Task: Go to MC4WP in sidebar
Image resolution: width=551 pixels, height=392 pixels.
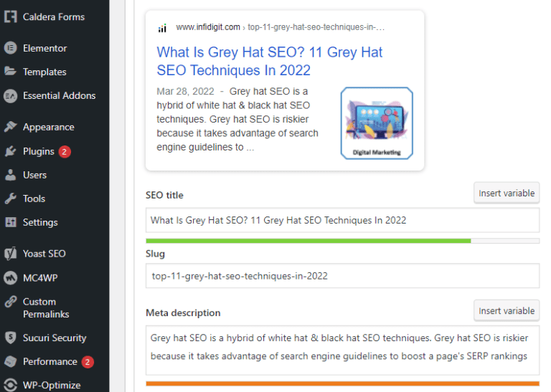Action: [x=39, y=277]
